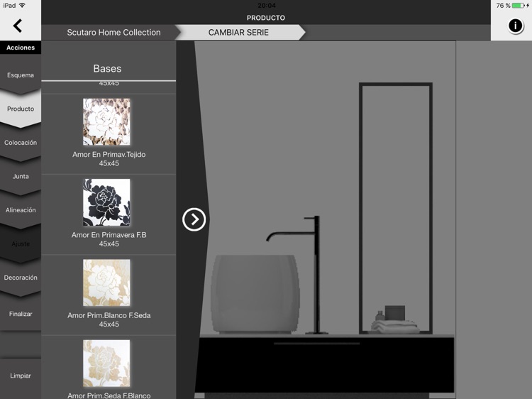The height and width of the screenshot is (399, 532).
Task: Collapse panel with circled arrow icon
Action: tap(194, 219)
